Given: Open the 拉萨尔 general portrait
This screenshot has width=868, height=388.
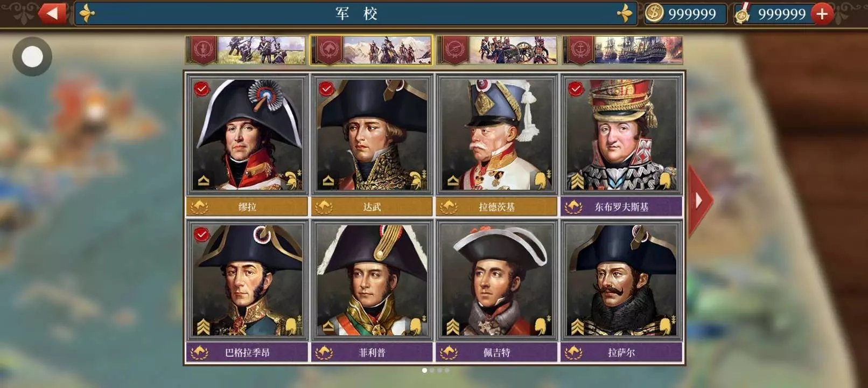Looking at the screenshot, I should 621,280.
